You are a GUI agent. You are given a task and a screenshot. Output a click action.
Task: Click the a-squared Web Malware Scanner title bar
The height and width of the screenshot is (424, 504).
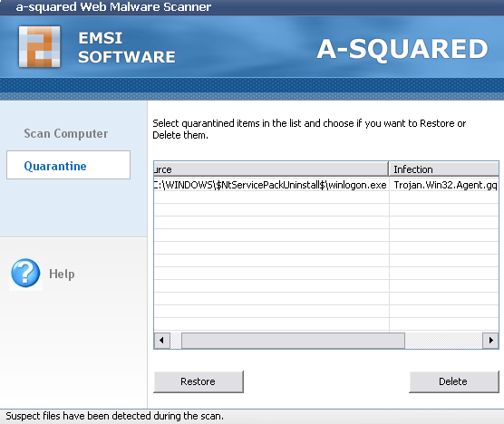click(x=252, y=7)
